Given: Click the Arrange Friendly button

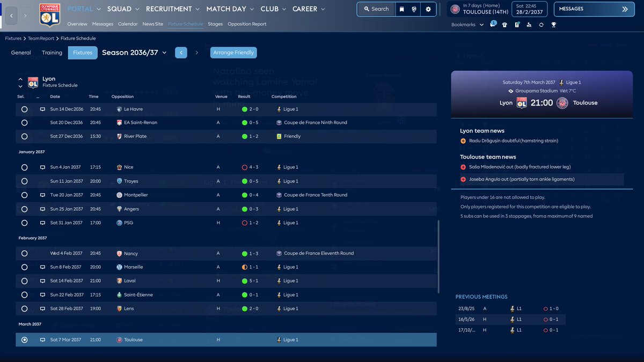Looking at the screenshot, I should pyautogui.click(x=234, y=53).
